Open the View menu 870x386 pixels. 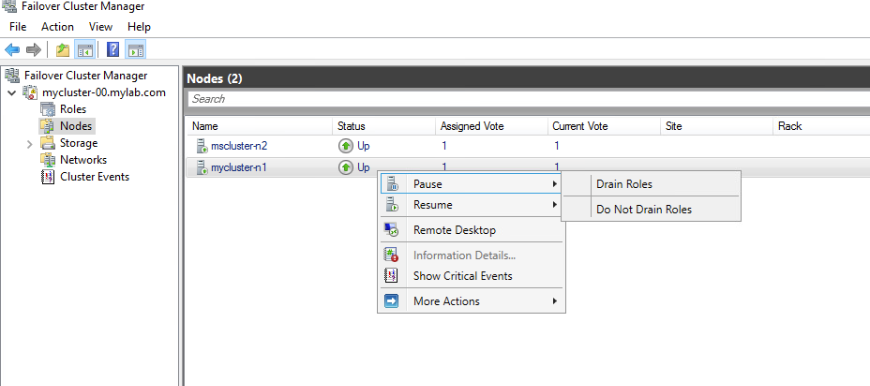click(x=100, y=27)
